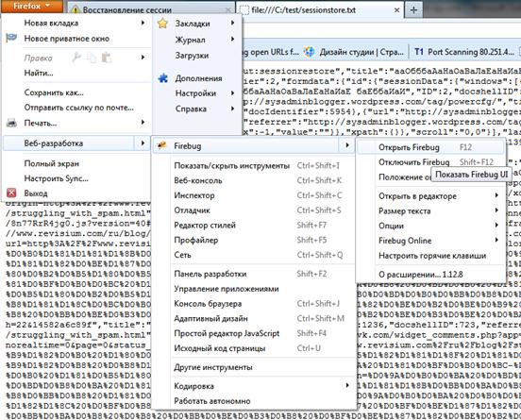Expand the Кодировка submenu arrow
Screen dimensions: 521x420
347,385
